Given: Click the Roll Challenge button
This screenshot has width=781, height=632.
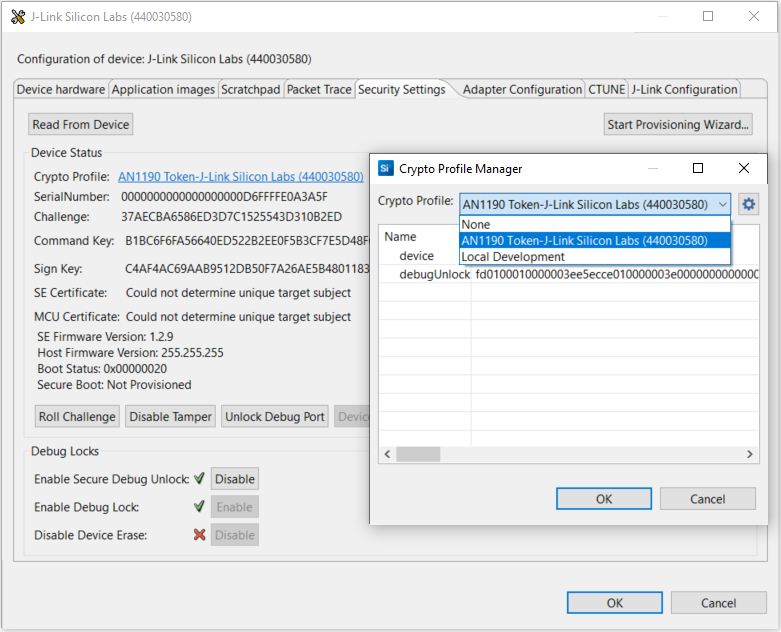Looking at the screenshot, I should point(78,416).
